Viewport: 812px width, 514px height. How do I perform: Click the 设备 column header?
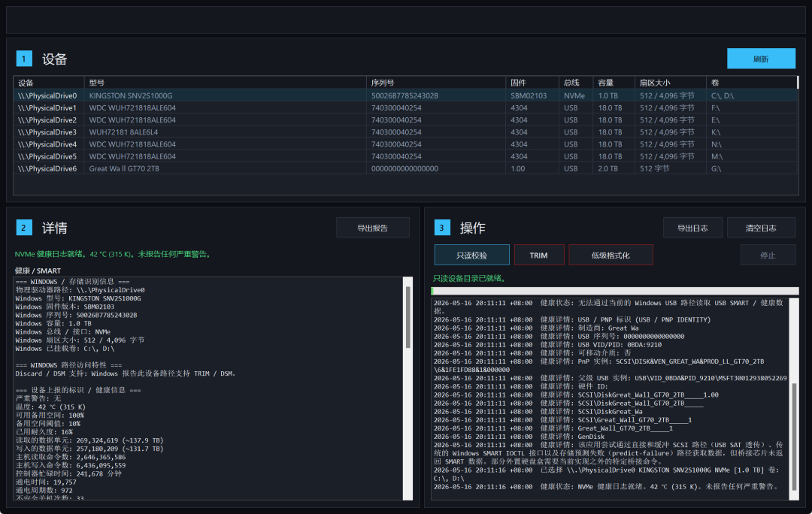click(x=49, y=83)
